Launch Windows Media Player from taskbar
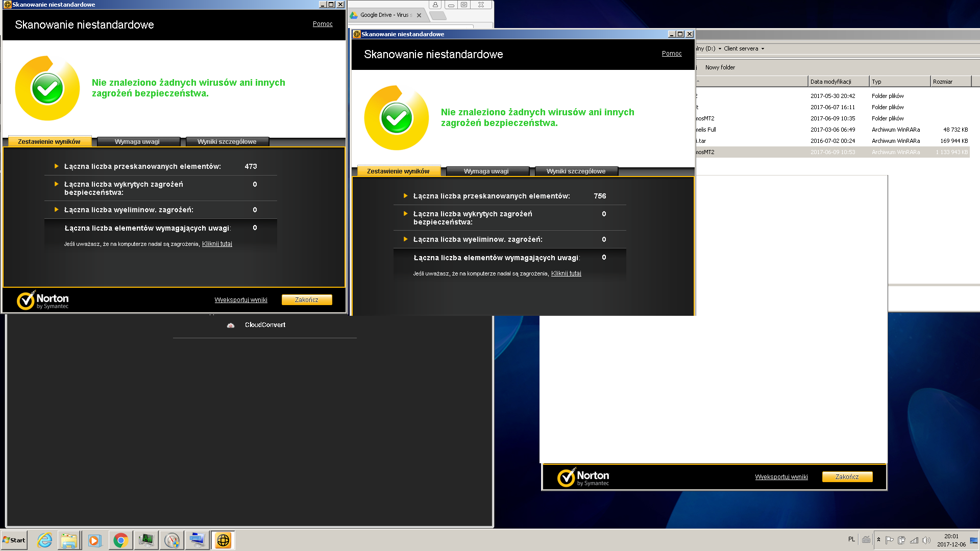The height and width of the screenshot is (551, 980). 94,540
